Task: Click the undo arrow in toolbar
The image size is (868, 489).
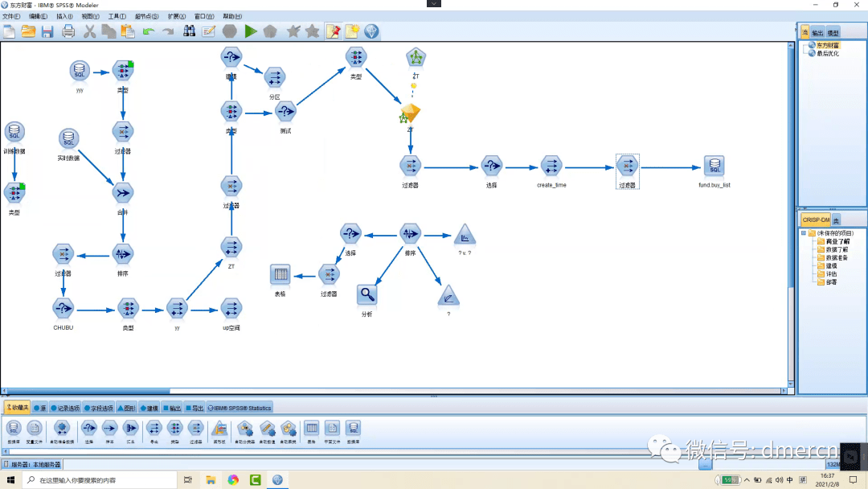Action: (x=148, y=31)
